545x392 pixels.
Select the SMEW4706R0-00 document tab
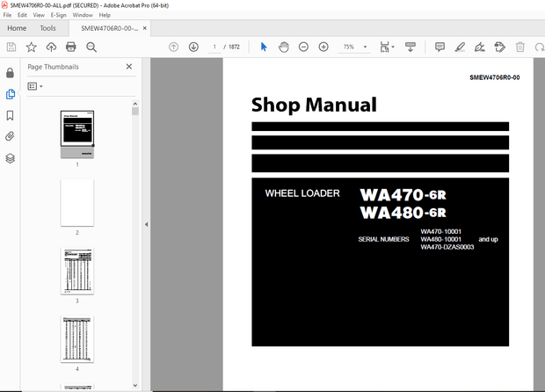tap(109, 28)
